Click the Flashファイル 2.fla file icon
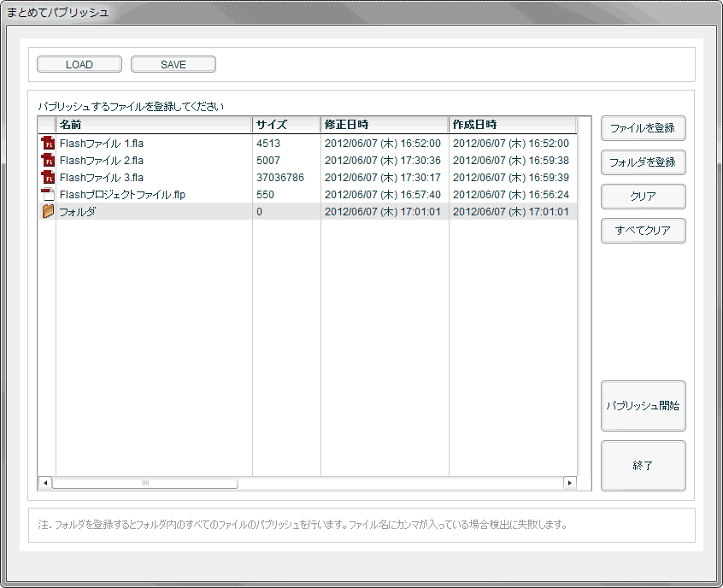723x588 pixels. 48,161
